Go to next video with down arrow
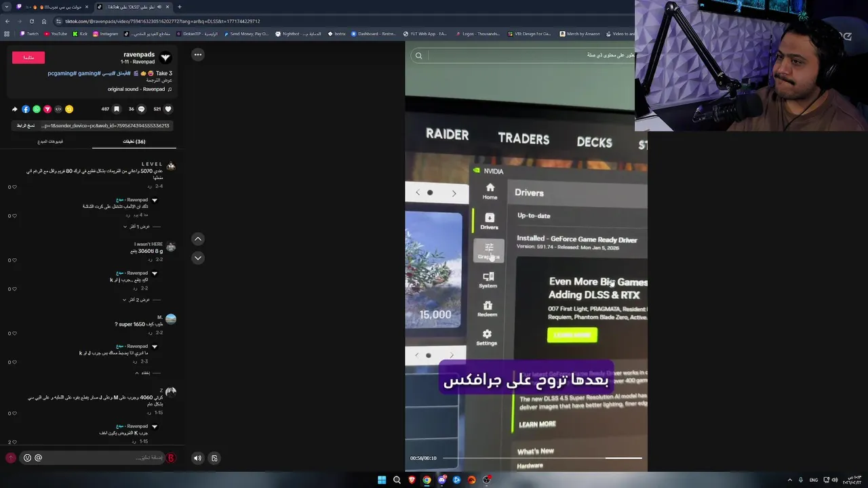The width and height of the screenshot is (868, 488). click(x=198, y=258)
